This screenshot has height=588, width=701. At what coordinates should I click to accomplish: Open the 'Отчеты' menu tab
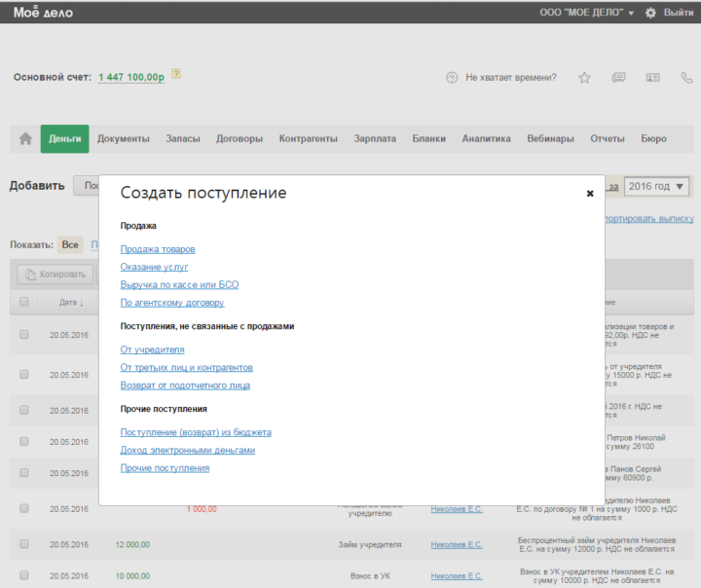coord(608,139)
